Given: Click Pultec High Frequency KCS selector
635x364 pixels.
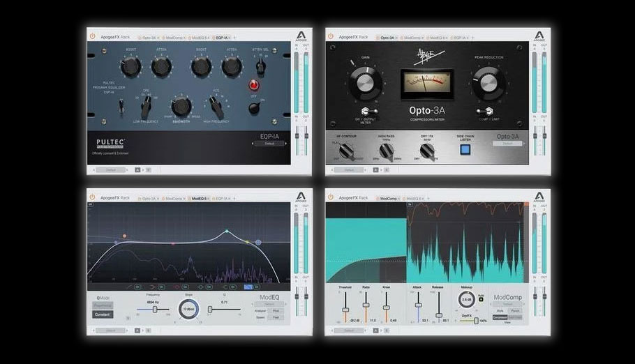Looking at the screenshot, I should point(216,107).
